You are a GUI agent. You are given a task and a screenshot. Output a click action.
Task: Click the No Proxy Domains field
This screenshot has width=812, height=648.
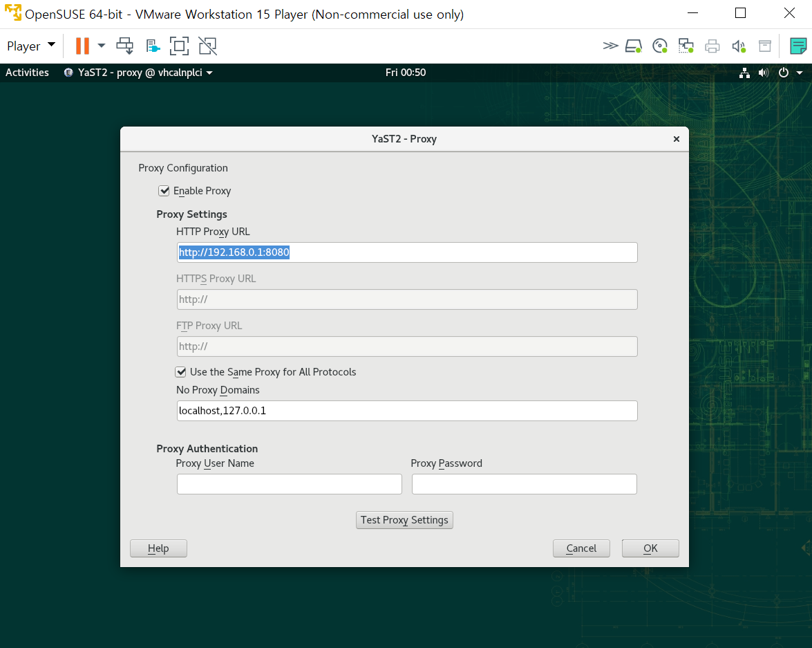pos(407,411)
